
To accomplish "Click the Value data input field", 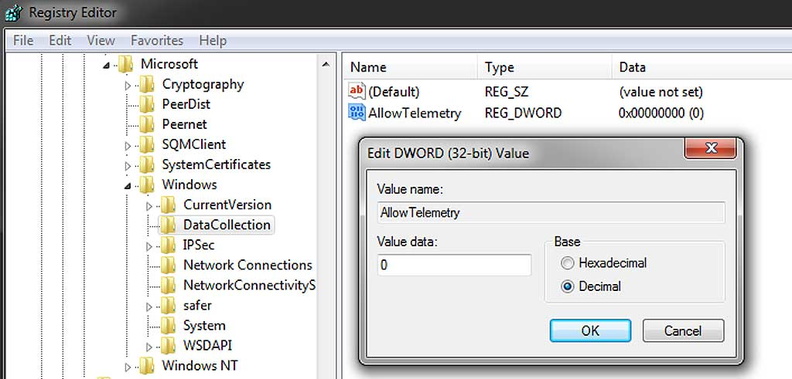I will (x=454, y=265).
